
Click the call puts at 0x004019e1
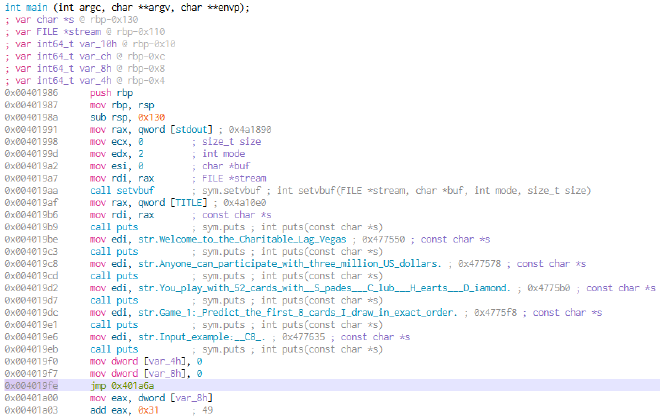click(x=114, y=325)
